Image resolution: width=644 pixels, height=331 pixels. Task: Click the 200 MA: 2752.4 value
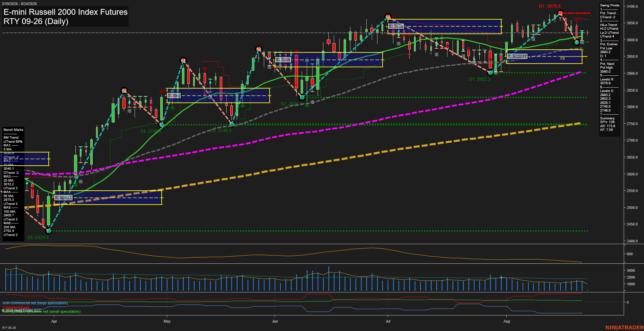(10, 229)
